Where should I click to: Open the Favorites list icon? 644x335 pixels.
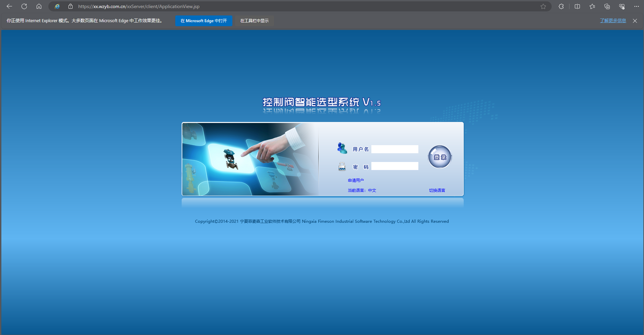click(592, 6)
